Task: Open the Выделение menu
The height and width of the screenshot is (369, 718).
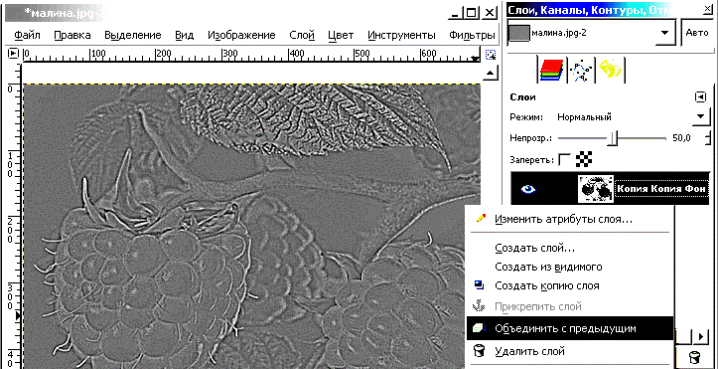Action: click(133, 35)
